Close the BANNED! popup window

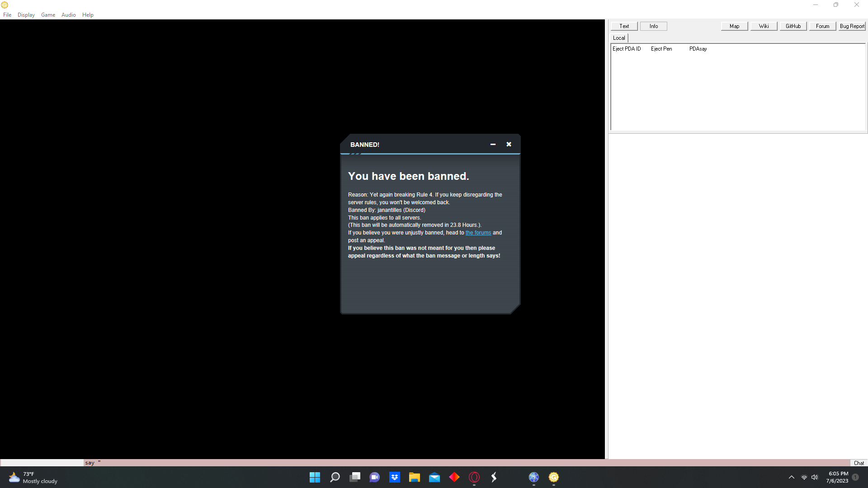click(509, 145)
